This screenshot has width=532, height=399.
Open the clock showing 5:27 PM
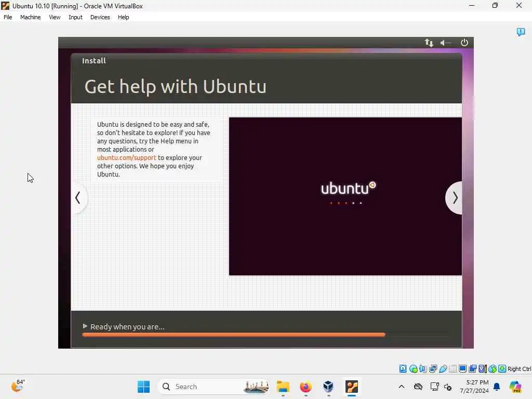474,387
